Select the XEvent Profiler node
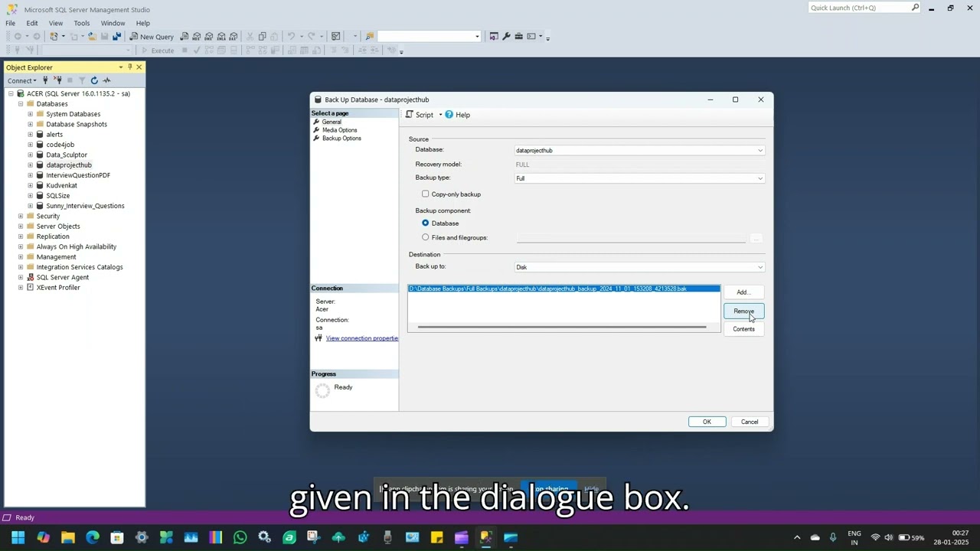This screenshot has height=551, width=980. pos(58,288)
